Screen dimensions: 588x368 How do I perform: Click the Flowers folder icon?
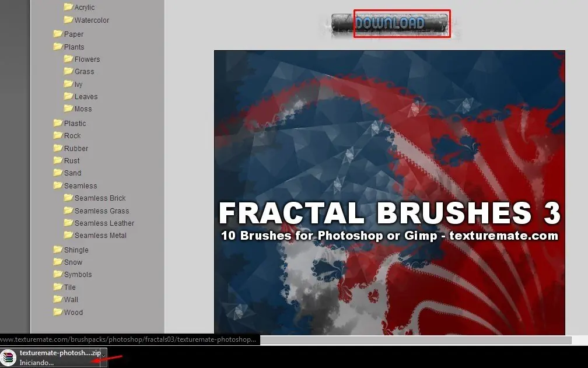(68, 59)
